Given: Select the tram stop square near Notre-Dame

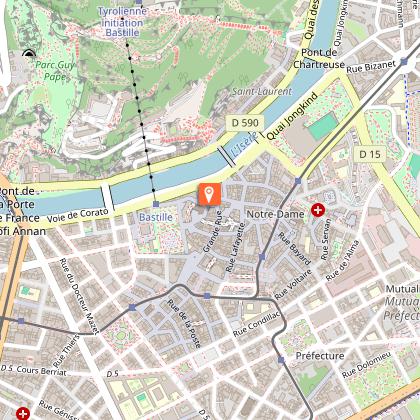Looking at the screenshot, I should point(298,181).
